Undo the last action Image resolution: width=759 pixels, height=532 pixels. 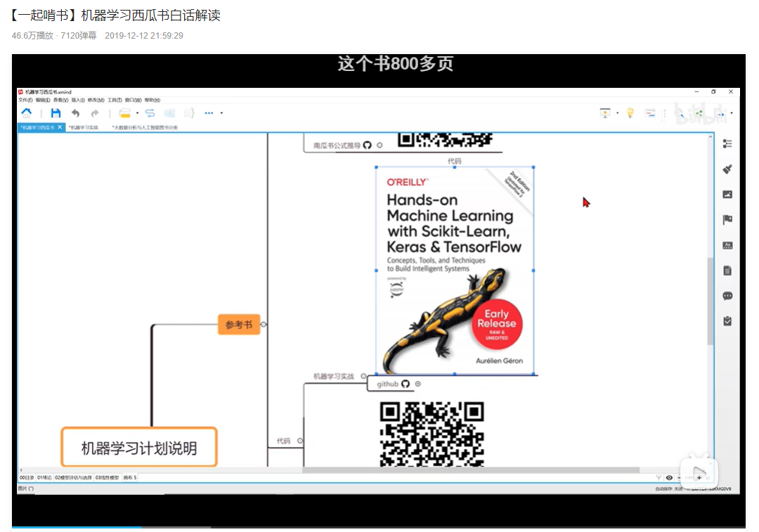tap(75, 113)
